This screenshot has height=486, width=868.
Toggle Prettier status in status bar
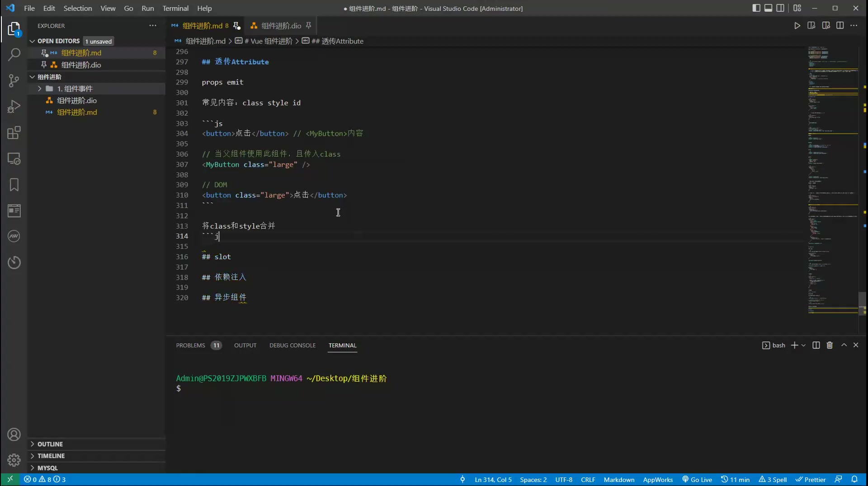tap(811, 479)
